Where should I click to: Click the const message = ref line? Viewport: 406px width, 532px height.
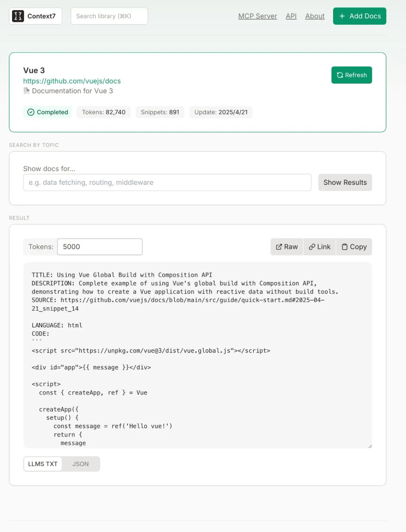point(113,426)
